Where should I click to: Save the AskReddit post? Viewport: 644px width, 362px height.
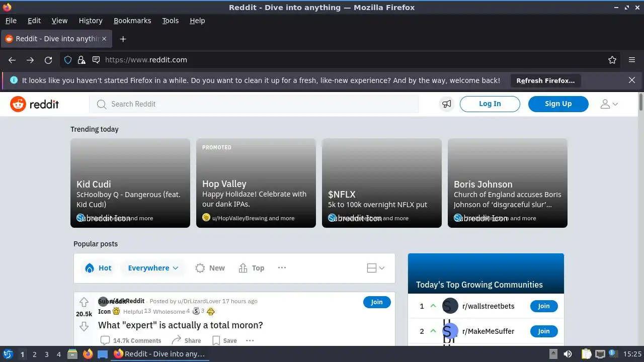(224, 340)
